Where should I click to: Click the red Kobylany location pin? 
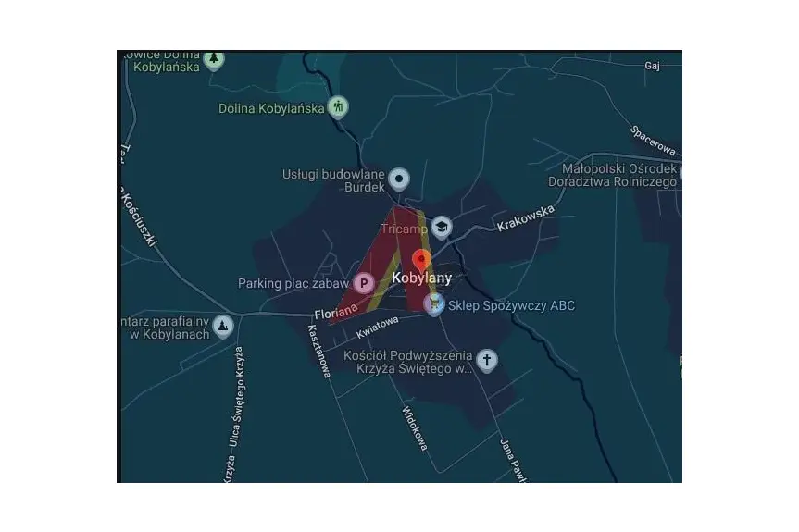[421, 258]
